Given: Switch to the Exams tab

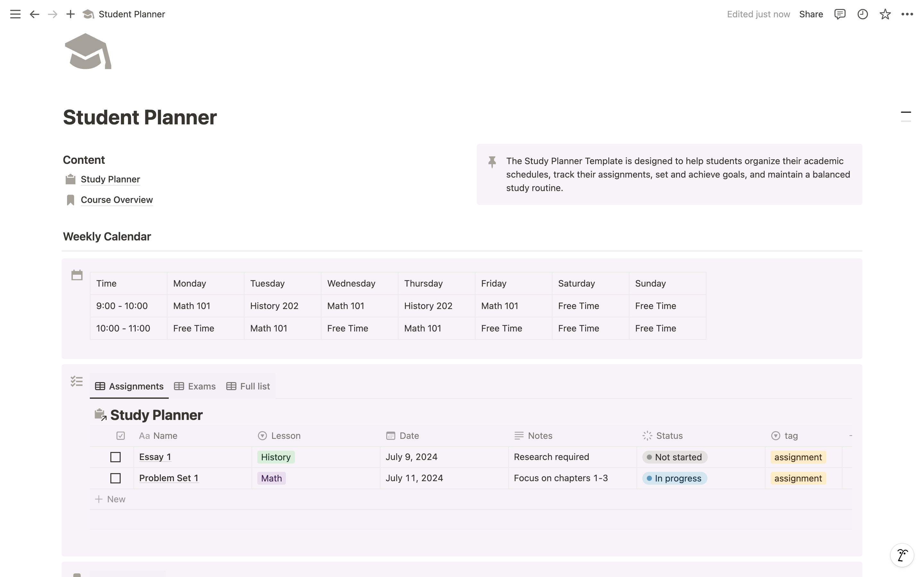Looking at the screenshot, I should (x=195, y=386).
